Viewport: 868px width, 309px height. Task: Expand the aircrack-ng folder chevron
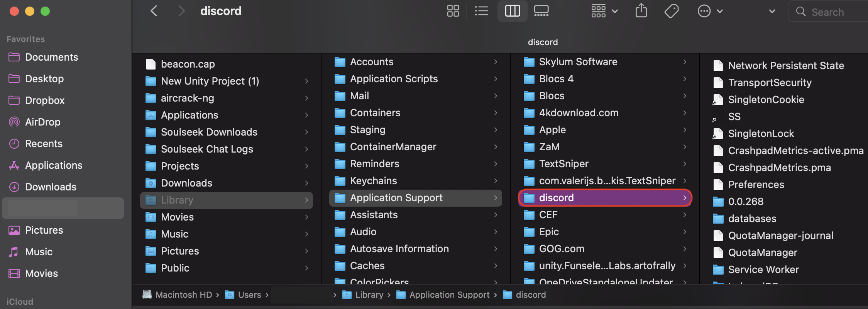point(306,98)
